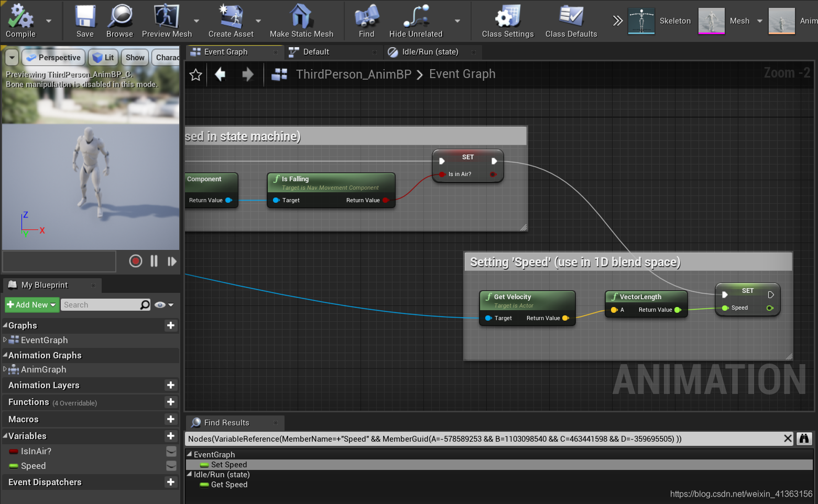
Task: Compile the animation blueprint
Action: click(20, 21)
